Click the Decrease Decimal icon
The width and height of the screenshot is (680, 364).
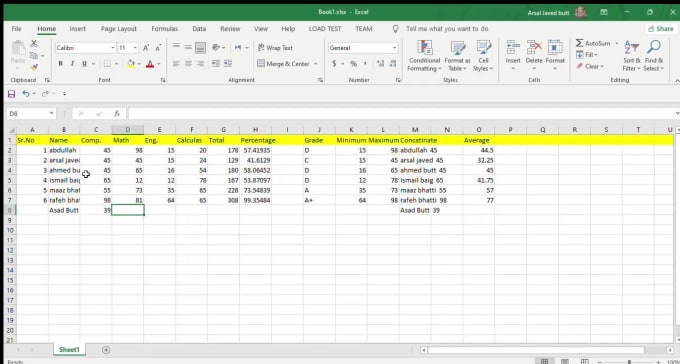tap(392, 64)
